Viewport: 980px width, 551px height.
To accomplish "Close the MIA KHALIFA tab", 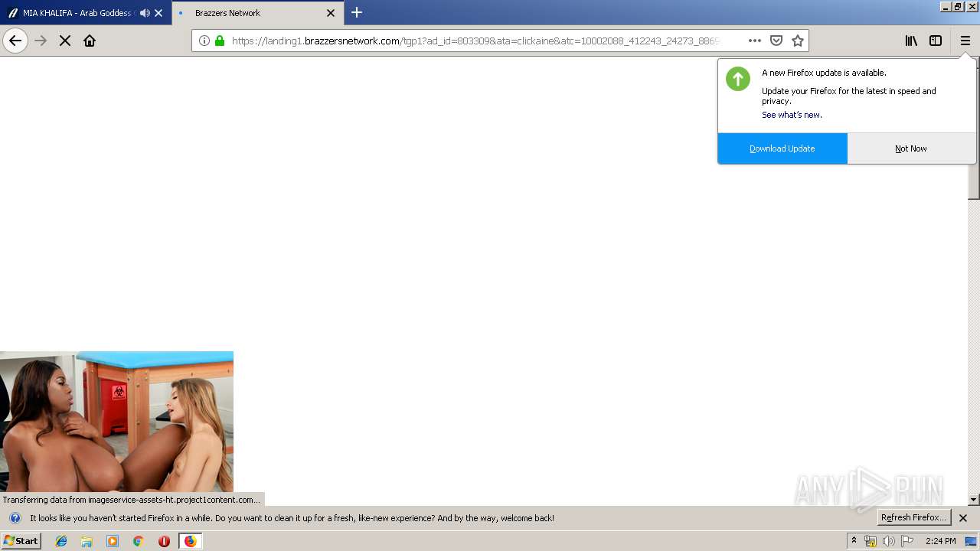I will [x=158, y=13].
